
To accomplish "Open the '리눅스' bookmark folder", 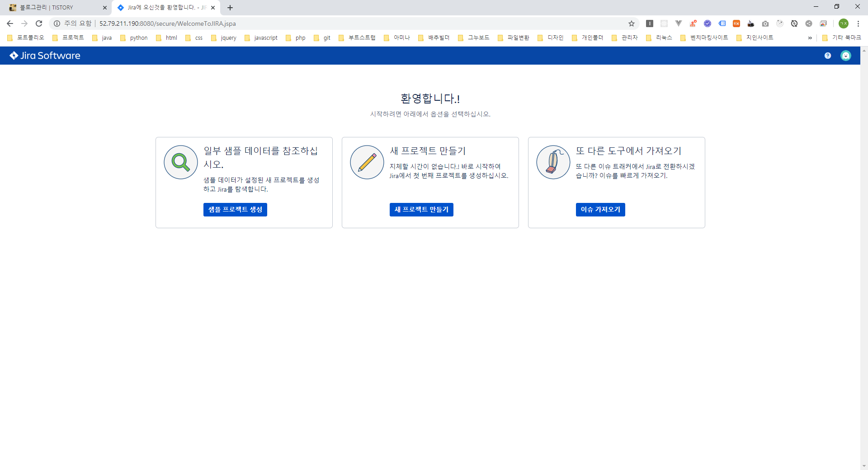I will [x=659, y=38].
